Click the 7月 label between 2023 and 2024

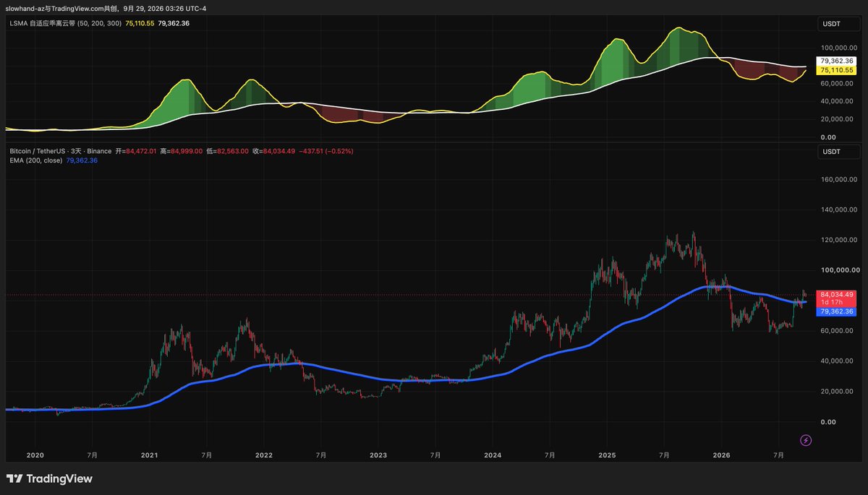(x=435, y=455)
